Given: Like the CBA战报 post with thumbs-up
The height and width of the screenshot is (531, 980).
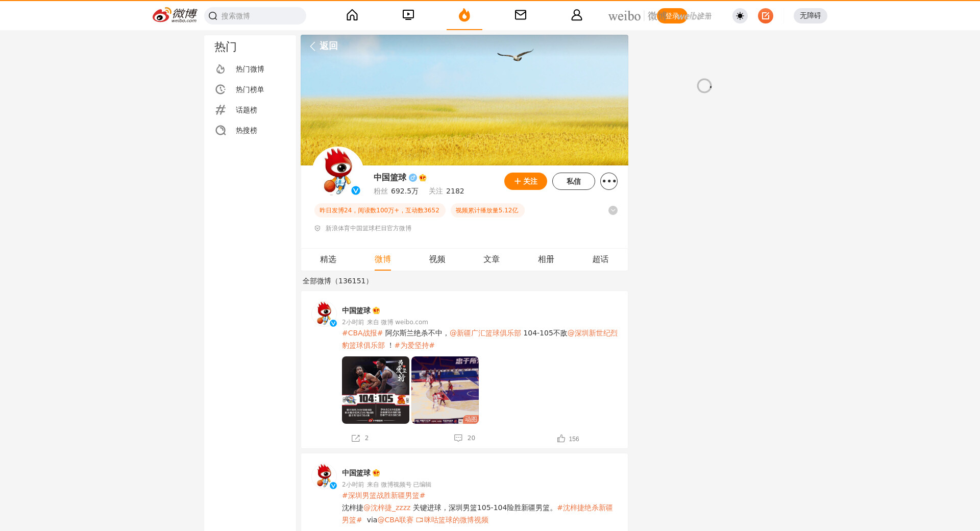Looking at the screenshot, I should (561, 439).
